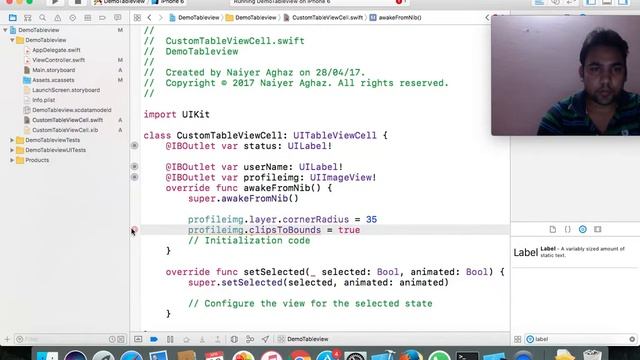Open the Find navigator magnifier icon
Viewport: 640px width, 360px height.
pyautogui.click(x=42, y=18)
